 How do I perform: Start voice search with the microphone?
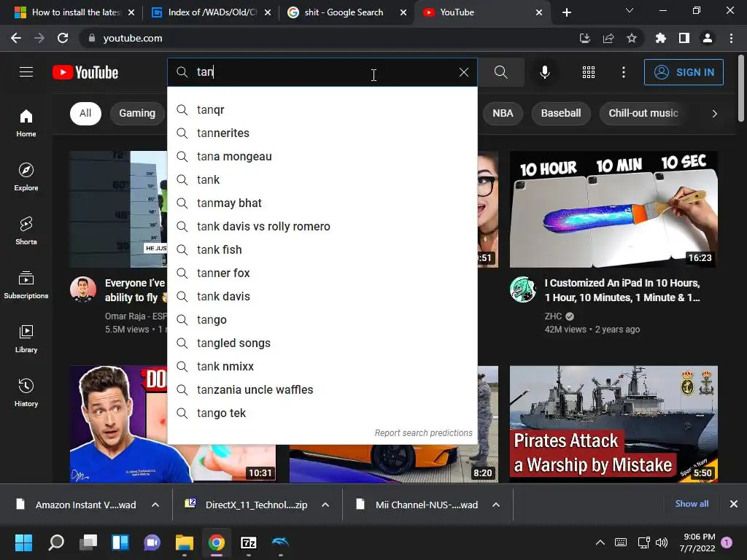tap(544, 72)
